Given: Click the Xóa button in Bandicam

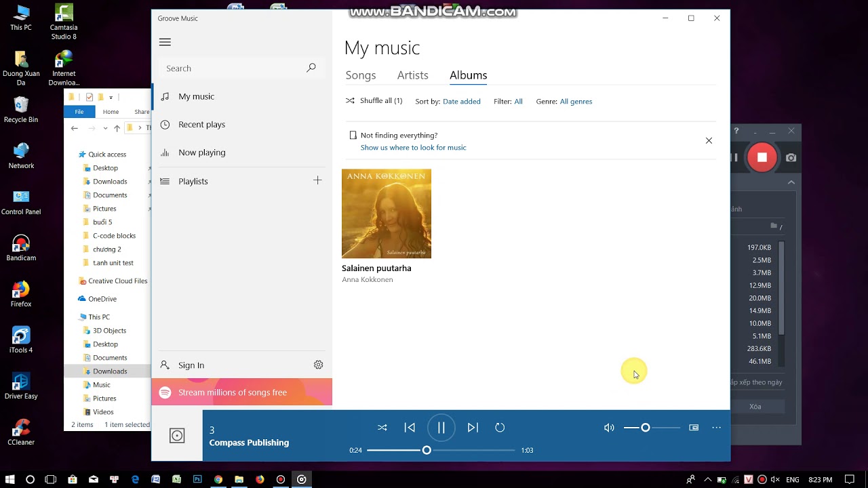Looking at the screenshot, I should tap(755, 407).
